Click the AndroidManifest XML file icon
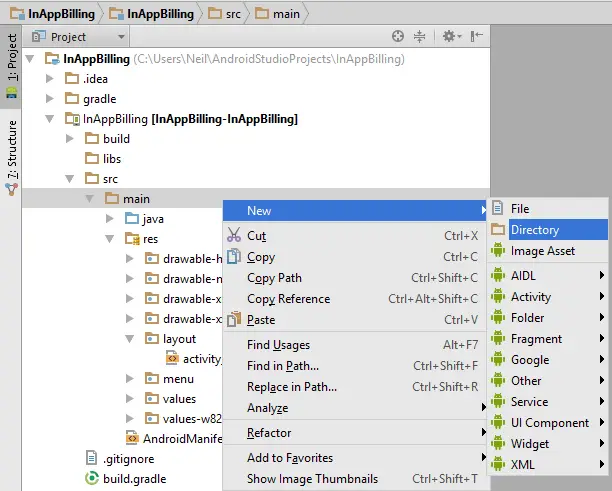612x491 pixels. coord(132,438)
